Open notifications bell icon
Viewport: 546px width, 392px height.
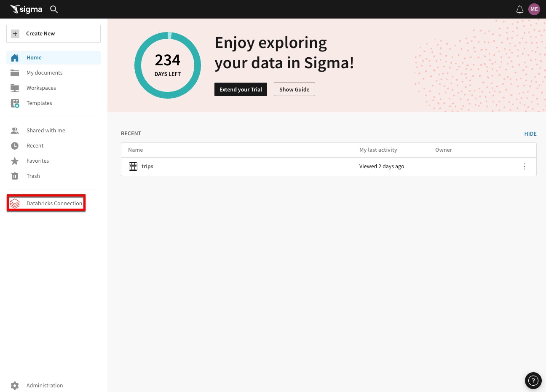[520, 9]
